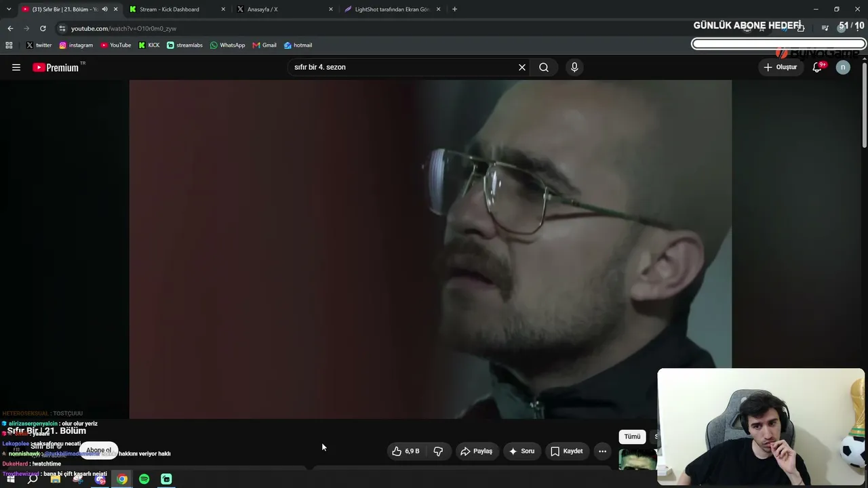The height and width of the screenshot is (488, 868).
Task: Close the Anasayfa / X tab
Action: (331, 9)
